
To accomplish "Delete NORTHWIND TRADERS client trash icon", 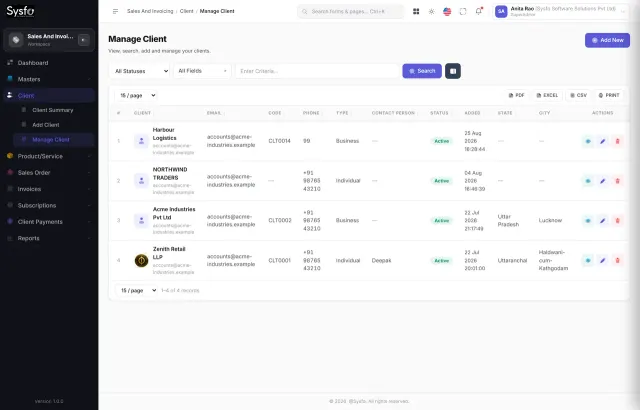I will tap(617, 181).
